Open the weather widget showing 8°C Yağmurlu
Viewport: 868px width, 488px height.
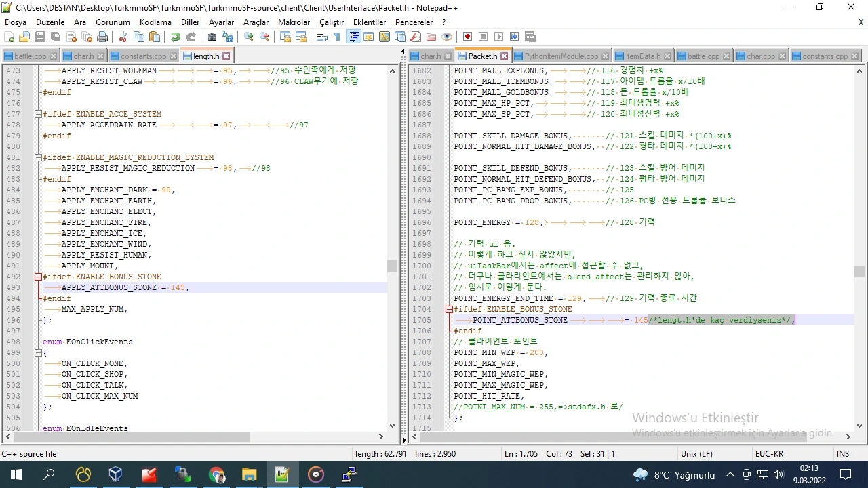[674, 475]
